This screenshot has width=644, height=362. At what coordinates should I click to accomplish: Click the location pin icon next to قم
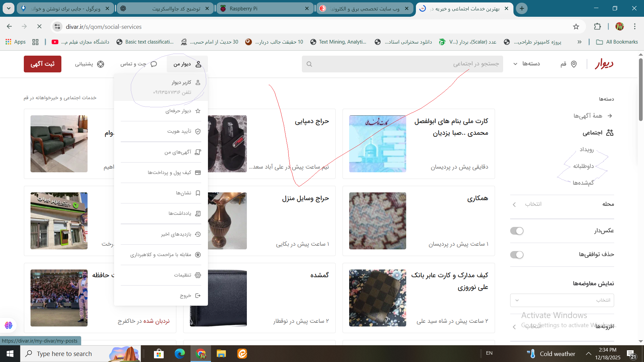[x=574, y=64]
